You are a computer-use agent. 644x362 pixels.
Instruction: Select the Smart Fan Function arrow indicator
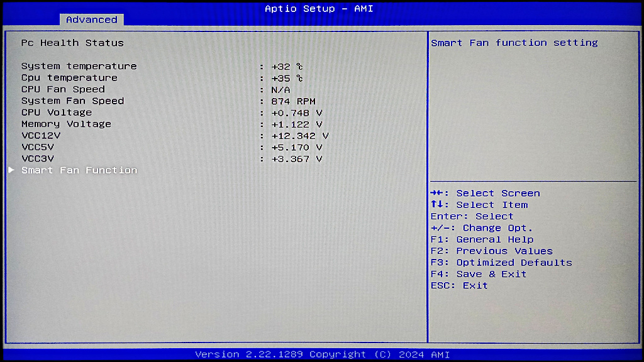coord(11,170)
